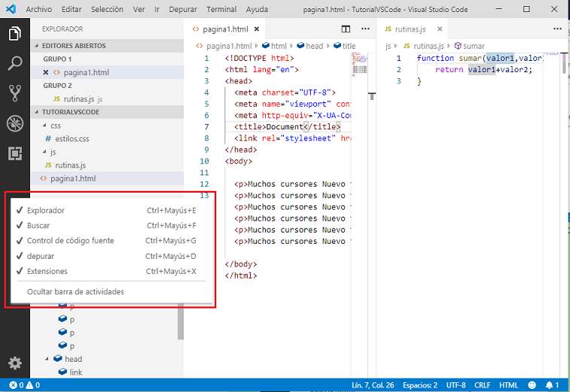The width and height of the screenshot is (570, 392).
Task: Click the head breadcrumb symbol
Action: [x=309, y=46]
